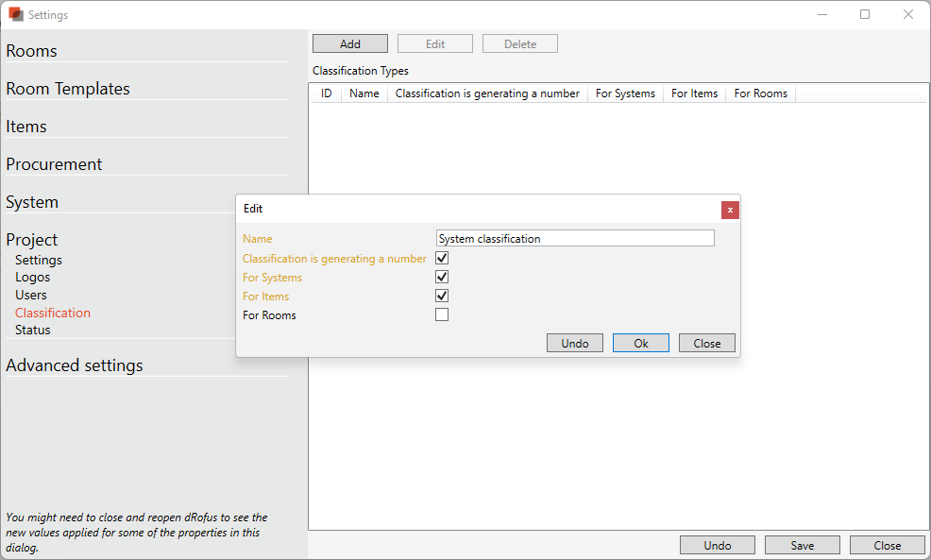Open Users under the Project section

coord(31,295)
